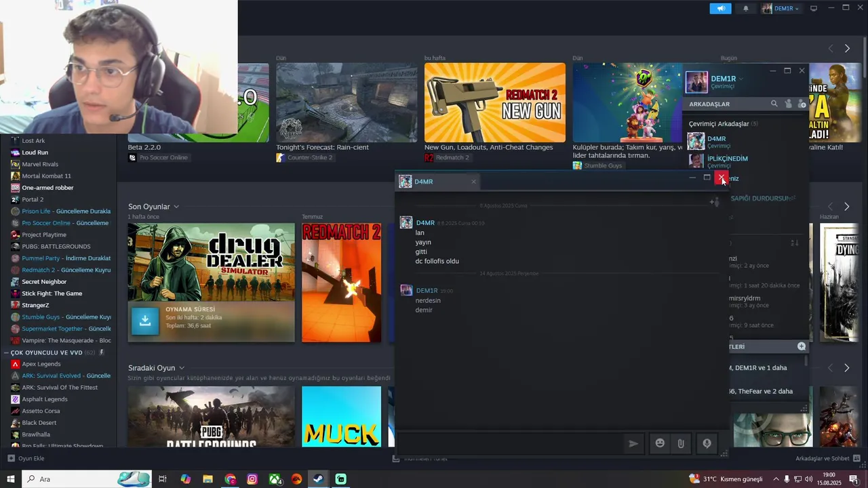Click the weather widget 31°C Kısmen güneşli
Image resolution: width=868 pixels, height=488 pixels.
pos(726,479)
